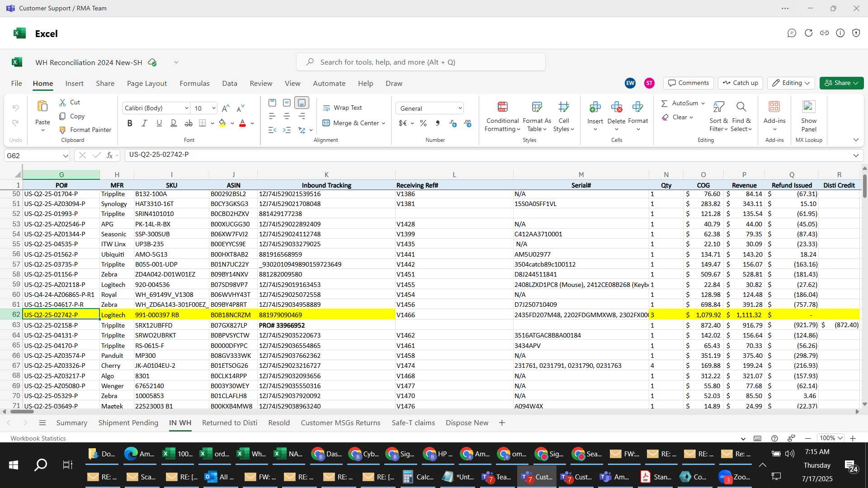Click the insert function fx icon
Screen dimensions: 868x488
click(109, 155)
